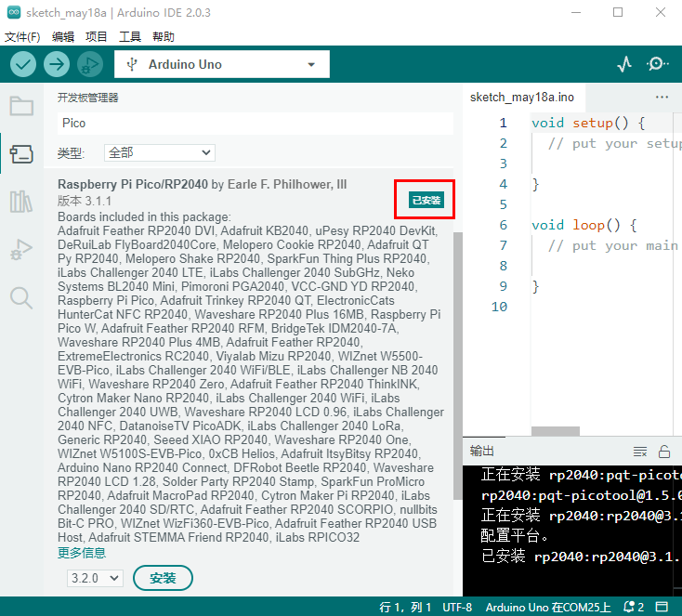Open the 编辑 menu

tap(63, 36)
